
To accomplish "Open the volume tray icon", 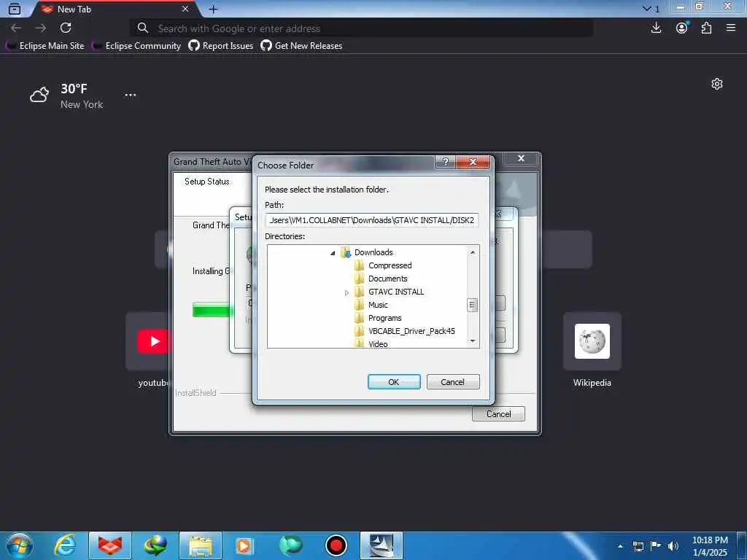I will click(673, 546).
